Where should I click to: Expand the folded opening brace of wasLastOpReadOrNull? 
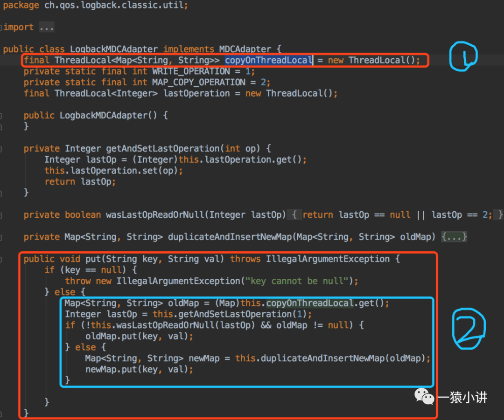pyautogui.click(x=294, y=215)
